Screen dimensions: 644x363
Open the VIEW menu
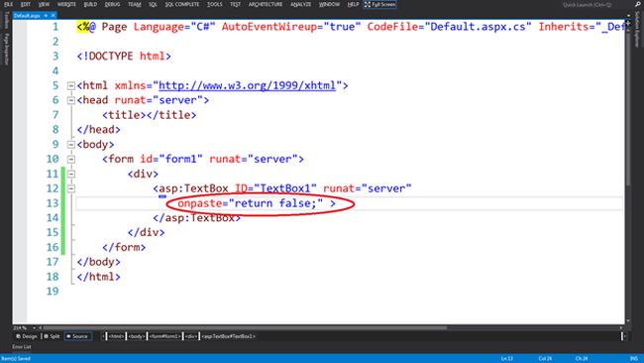(44, 4)
